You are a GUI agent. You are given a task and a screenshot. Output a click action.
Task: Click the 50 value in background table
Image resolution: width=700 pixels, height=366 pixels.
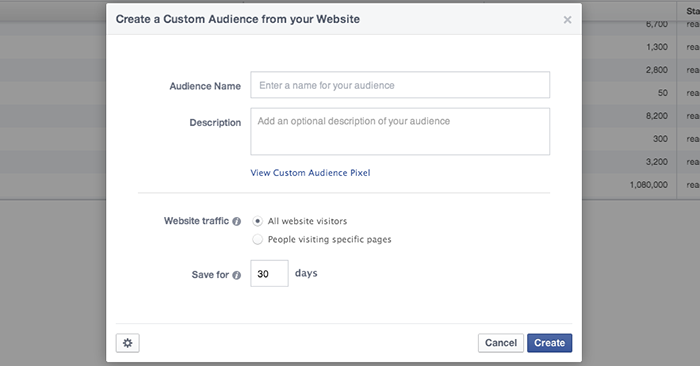point(663,93)
